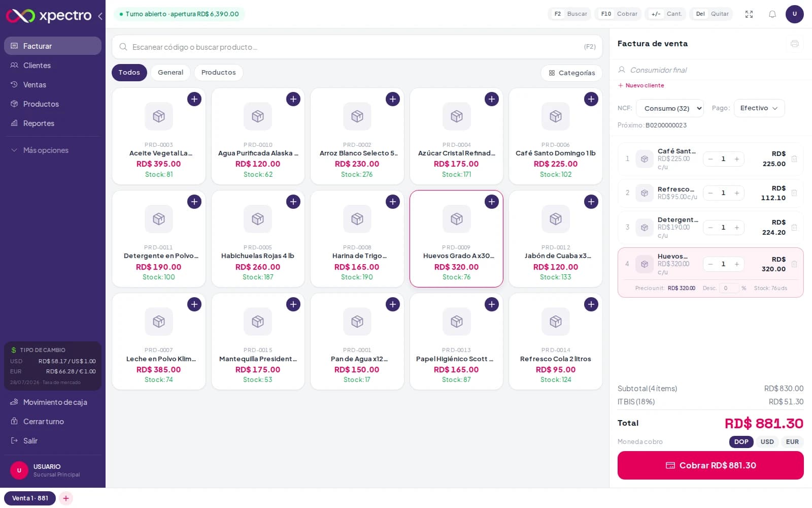Add a new sale tab with the plus icon
The image size is (812, 508).
coord(66,498)
